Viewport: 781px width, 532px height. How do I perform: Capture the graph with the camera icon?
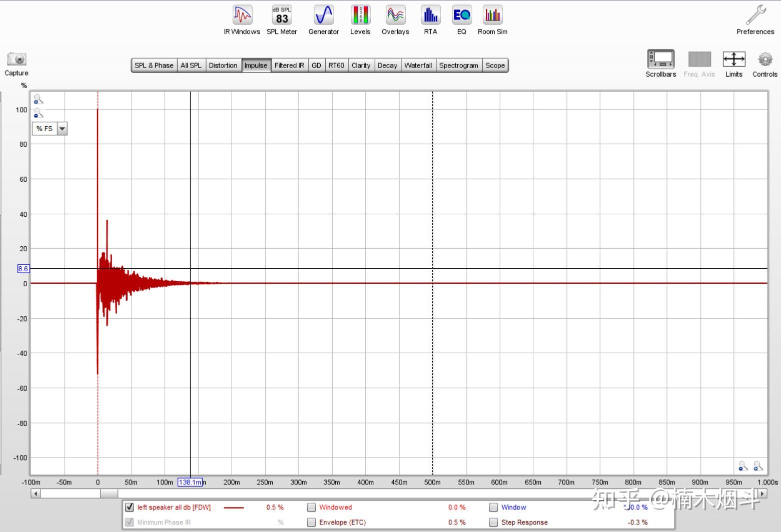pyautogui.click(x=17, y=64)
